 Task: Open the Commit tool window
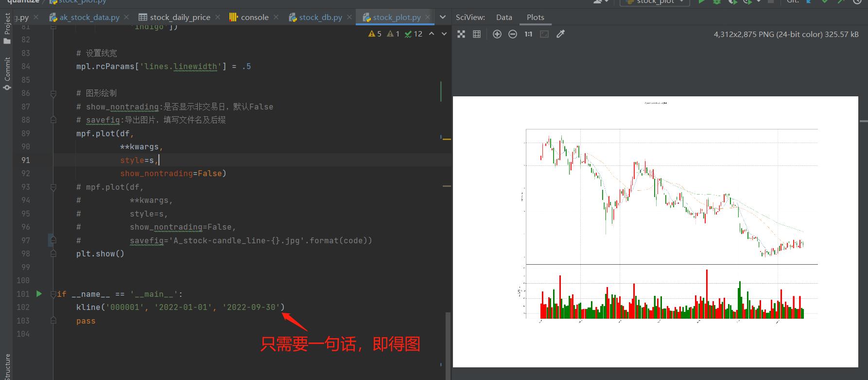(7, 73)
